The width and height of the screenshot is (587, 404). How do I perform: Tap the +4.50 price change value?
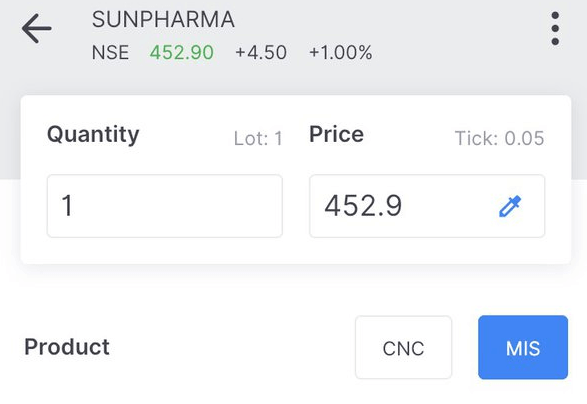[x=261, y=52]
